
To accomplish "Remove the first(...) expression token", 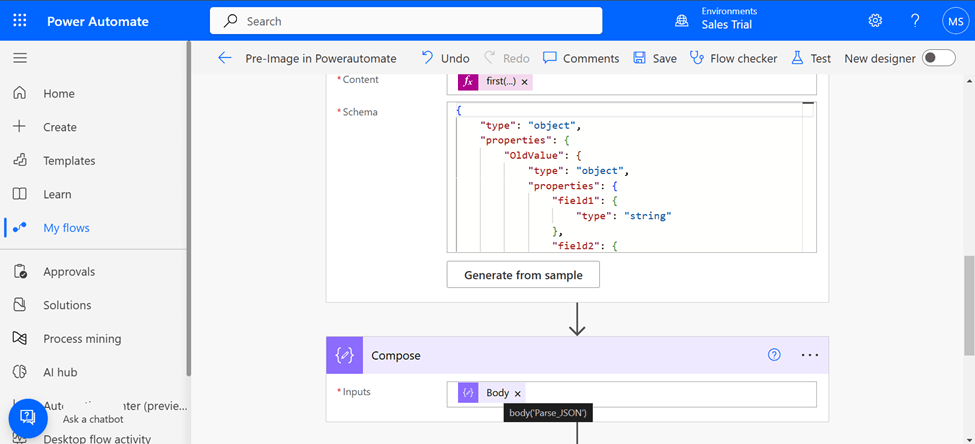I will [525, 82].
